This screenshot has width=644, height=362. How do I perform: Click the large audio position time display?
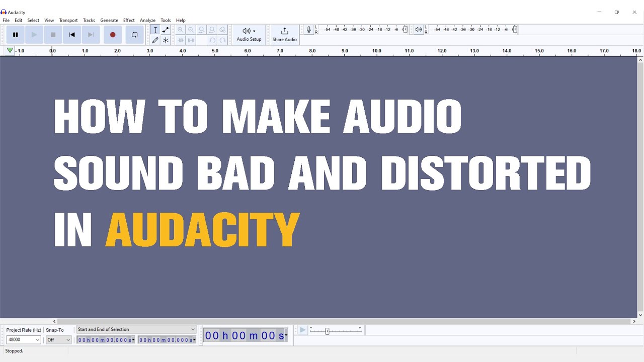[x=244, y=335]
